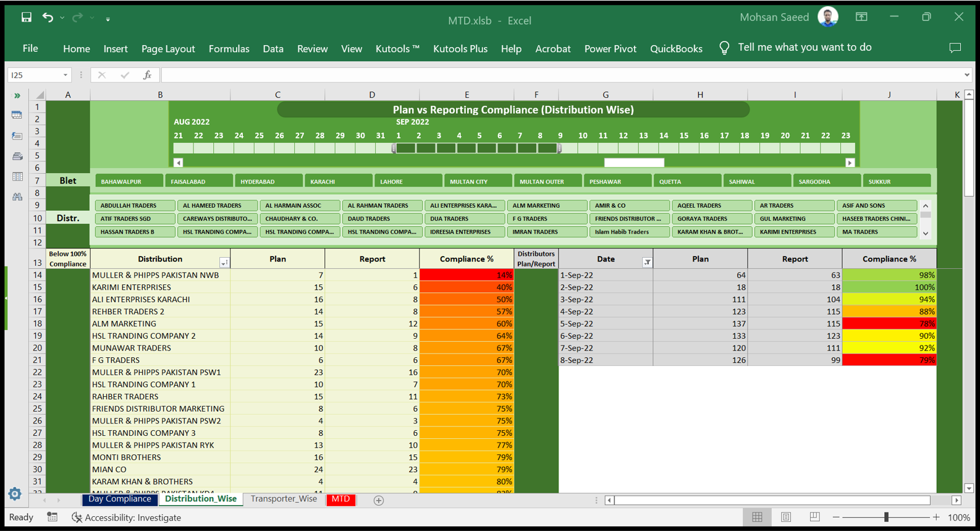The image size is (980, 531).
Task: Click the Save icon in the title bar
Action: point(26,18)
